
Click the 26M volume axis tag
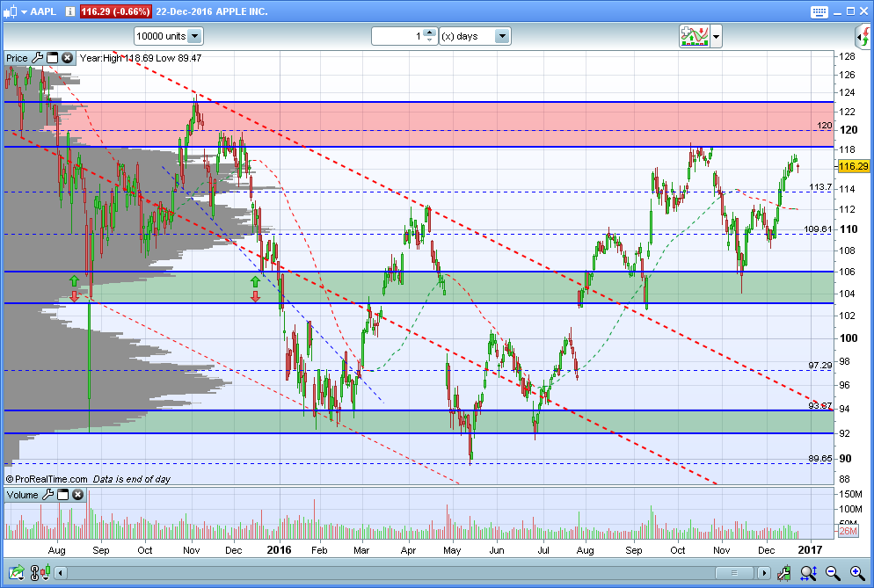[848, 531]
